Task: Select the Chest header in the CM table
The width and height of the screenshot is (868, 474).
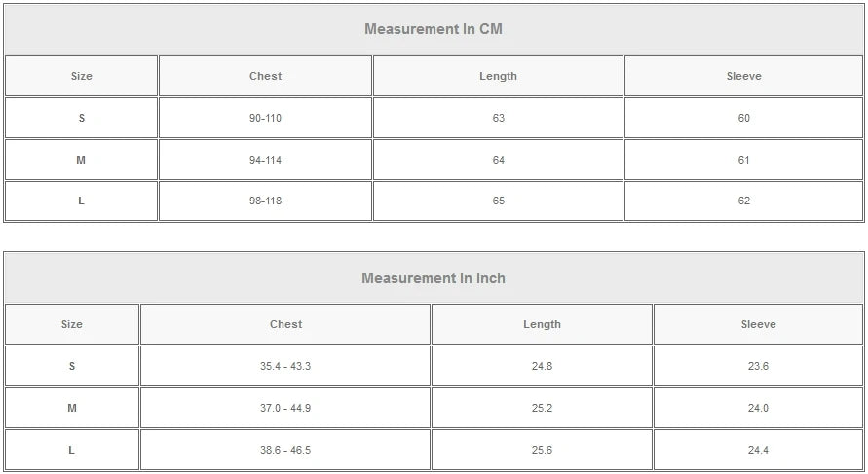Action: [265, 76]
